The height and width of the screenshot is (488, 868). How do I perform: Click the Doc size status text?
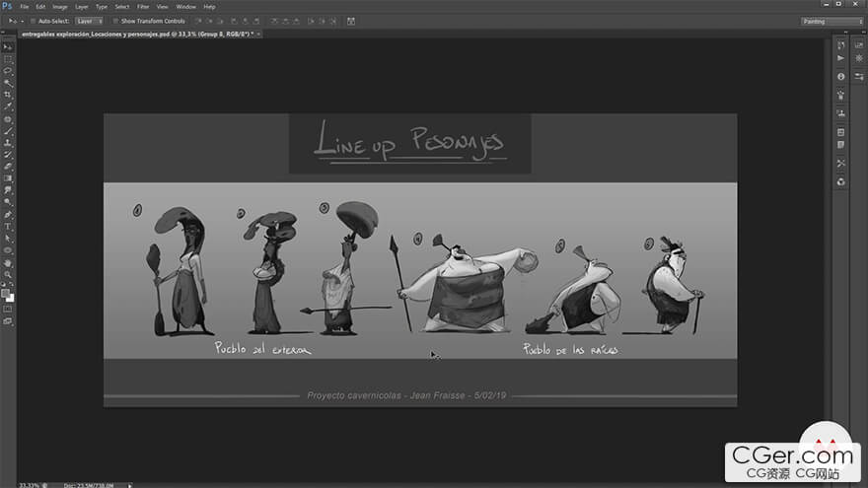pos(89,485)
